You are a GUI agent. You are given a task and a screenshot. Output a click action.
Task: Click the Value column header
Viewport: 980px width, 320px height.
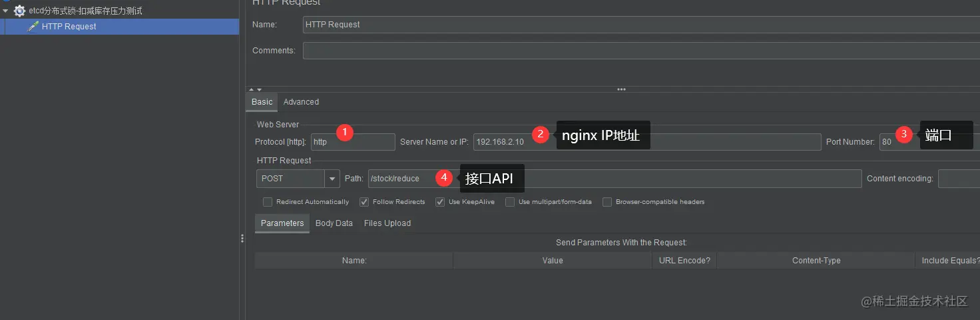click(x=553, y=261)
